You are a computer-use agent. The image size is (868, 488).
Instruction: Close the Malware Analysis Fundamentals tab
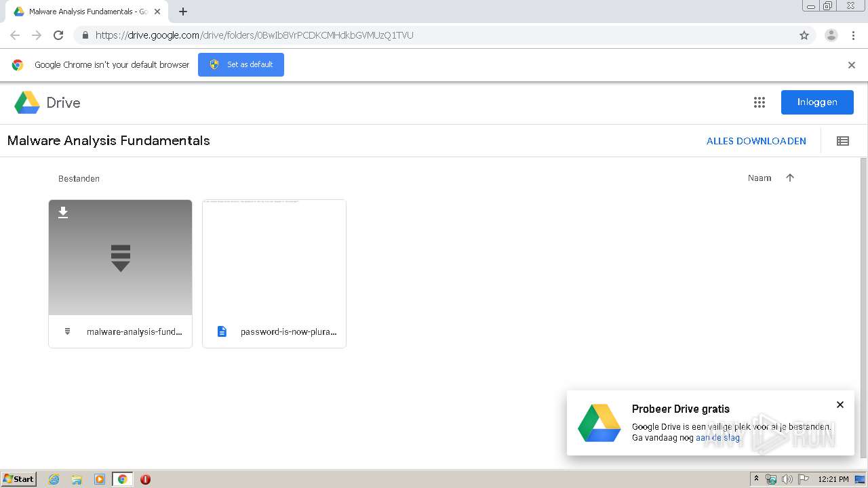pyautogui.click(x=157, y=12)
